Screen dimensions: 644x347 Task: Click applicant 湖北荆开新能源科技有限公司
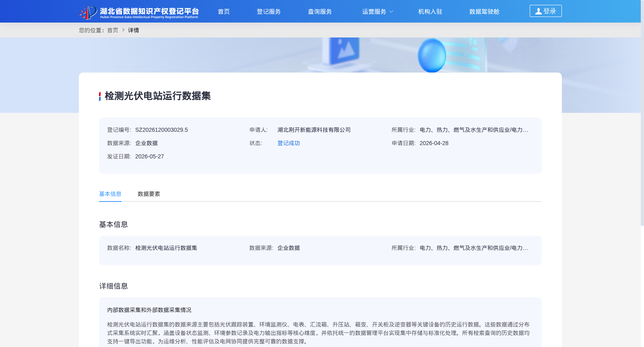coord(314,130)
